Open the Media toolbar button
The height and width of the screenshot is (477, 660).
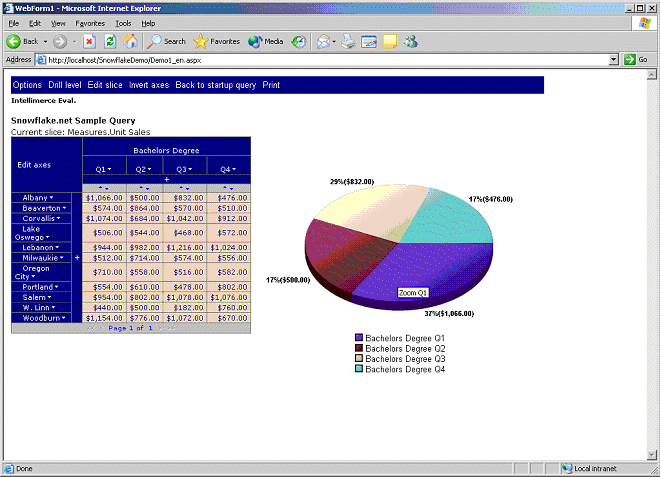coord(265,41)
